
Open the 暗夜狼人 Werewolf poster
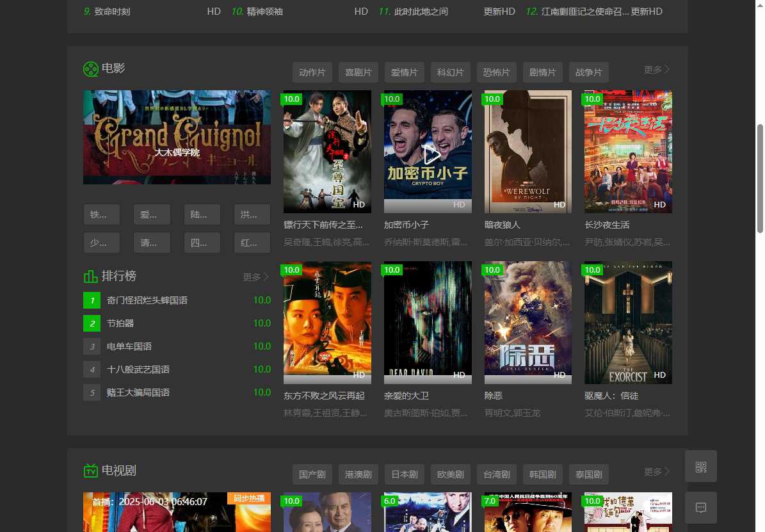[x=528, y=151]
